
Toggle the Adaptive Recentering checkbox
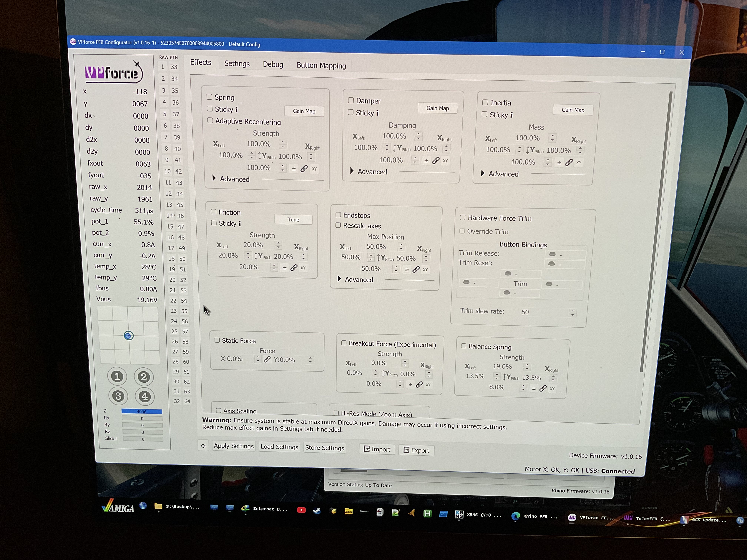click(210, 120)
